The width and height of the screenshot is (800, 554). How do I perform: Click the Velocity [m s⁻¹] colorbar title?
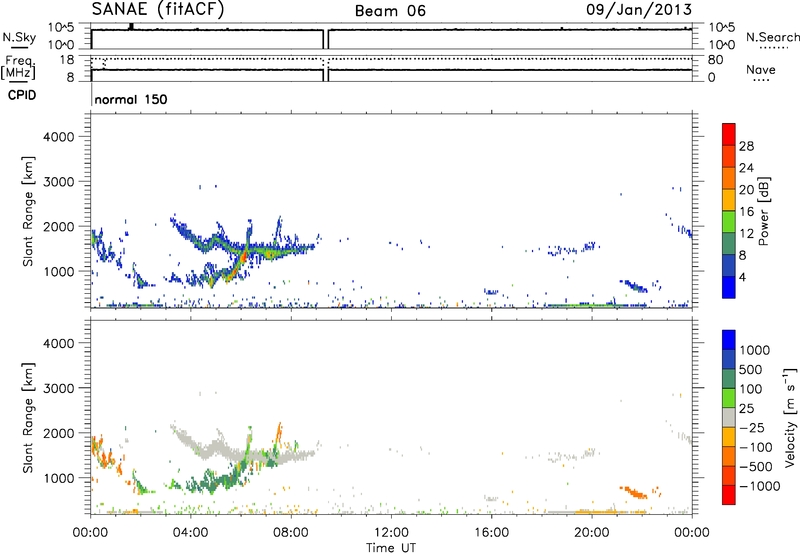(790, 417)
